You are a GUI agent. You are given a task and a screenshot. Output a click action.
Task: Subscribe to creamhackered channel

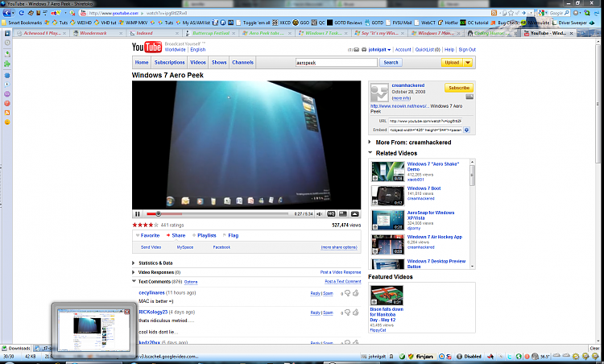(459, 88)
